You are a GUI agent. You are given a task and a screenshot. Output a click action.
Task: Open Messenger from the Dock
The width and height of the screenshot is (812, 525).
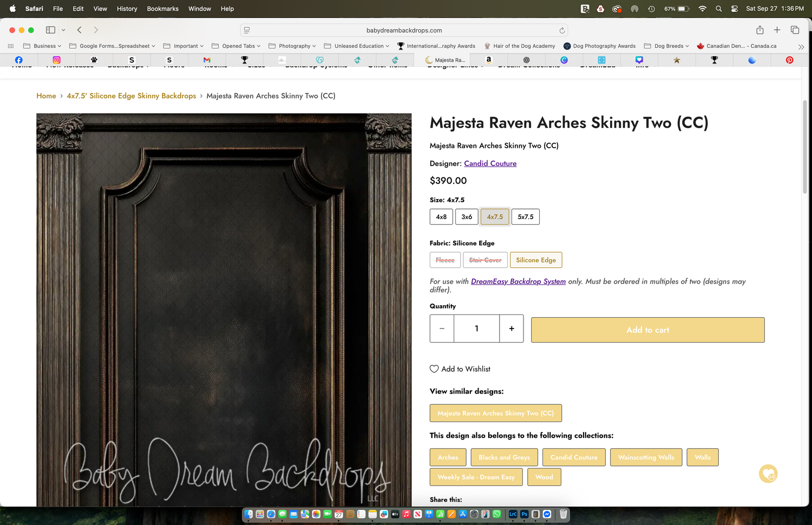[x=547, y=514]
